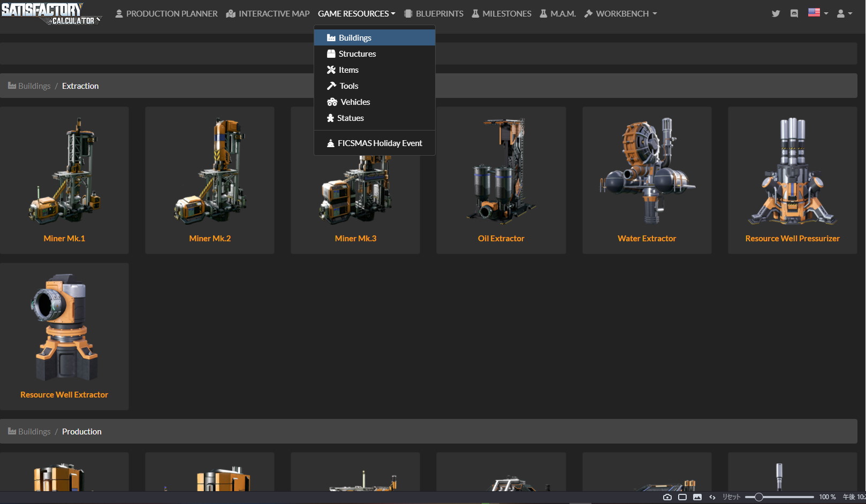Click the image picture icon in status bar
This screenshot has height=504, width=866.
(697, 497)
